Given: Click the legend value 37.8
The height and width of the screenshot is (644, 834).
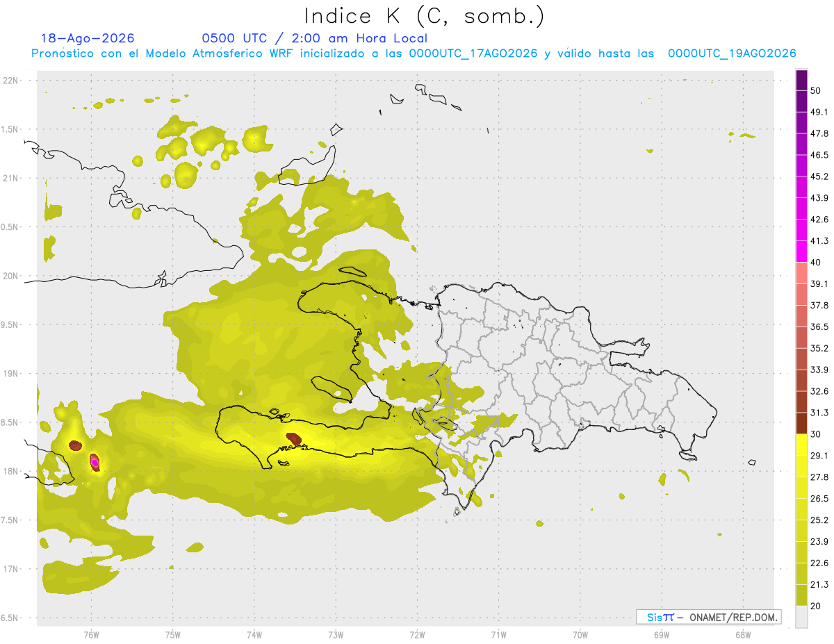Looking at the screenshot, I should (819, 305).
